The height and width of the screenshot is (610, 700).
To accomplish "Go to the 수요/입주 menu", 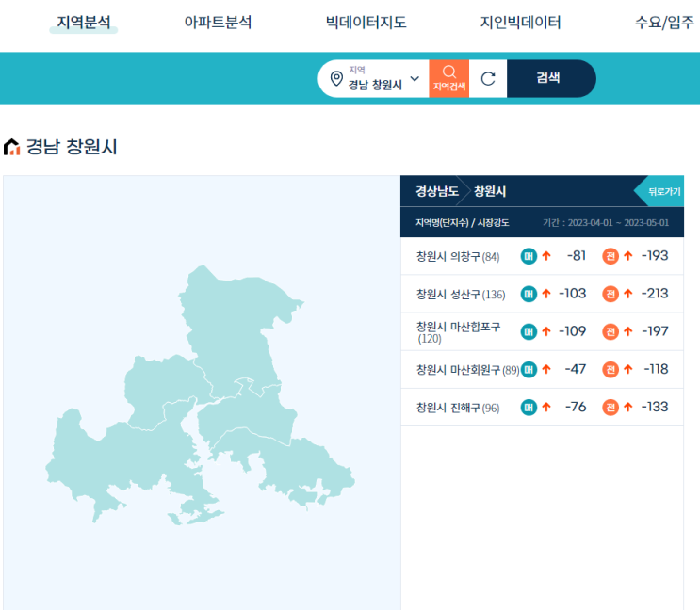I will point(664,23).
